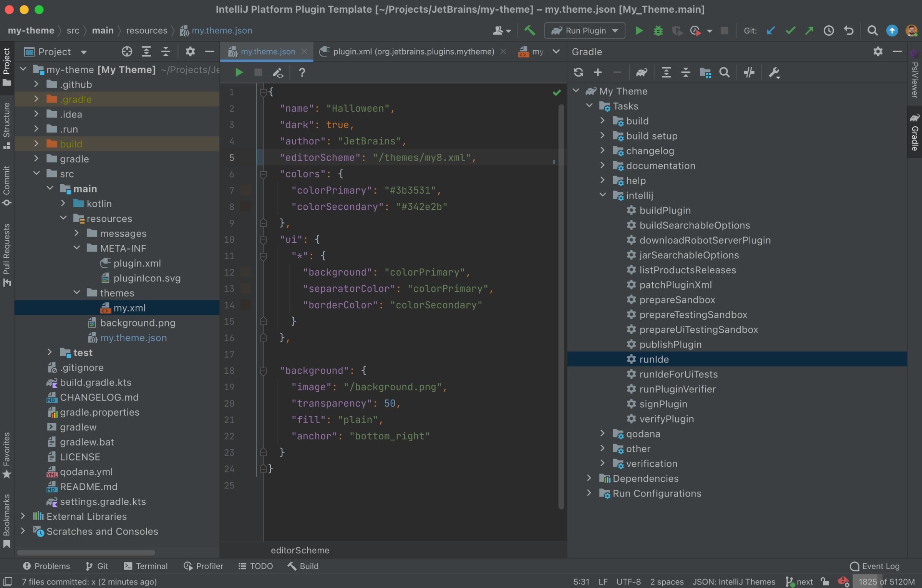Click the editor toolbar help question mark
Screen dimensions: 922x588
pyautogui.click(x=302, y=72)
